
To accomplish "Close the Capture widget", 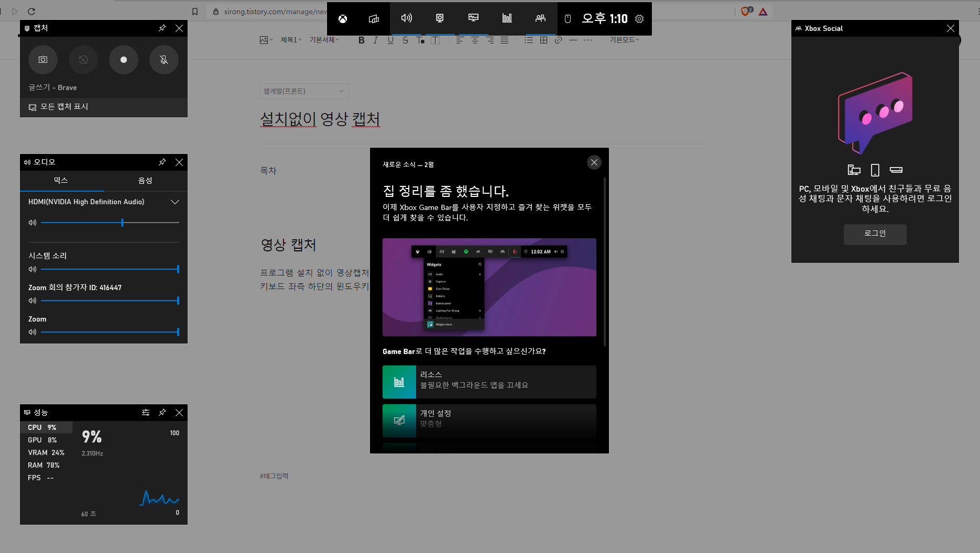I will coord(179,28).
